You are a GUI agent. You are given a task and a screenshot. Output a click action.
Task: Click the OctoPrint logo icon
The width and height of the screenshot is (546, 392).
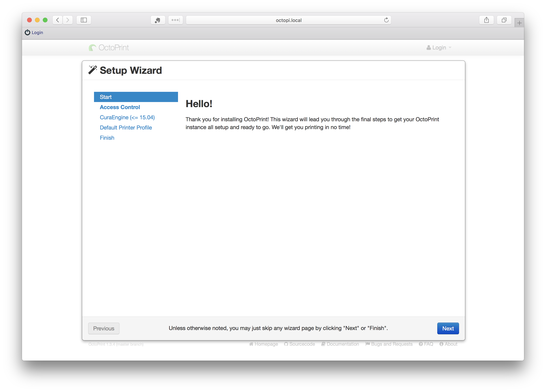coord(92,47)
